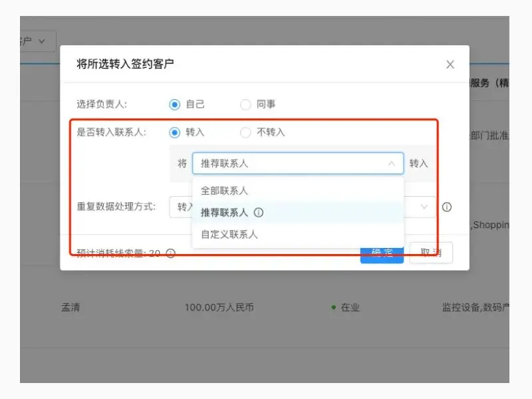
Task: Click the info icon after 预计消耗线索量: 20
Action: click(x=172, y=253)
